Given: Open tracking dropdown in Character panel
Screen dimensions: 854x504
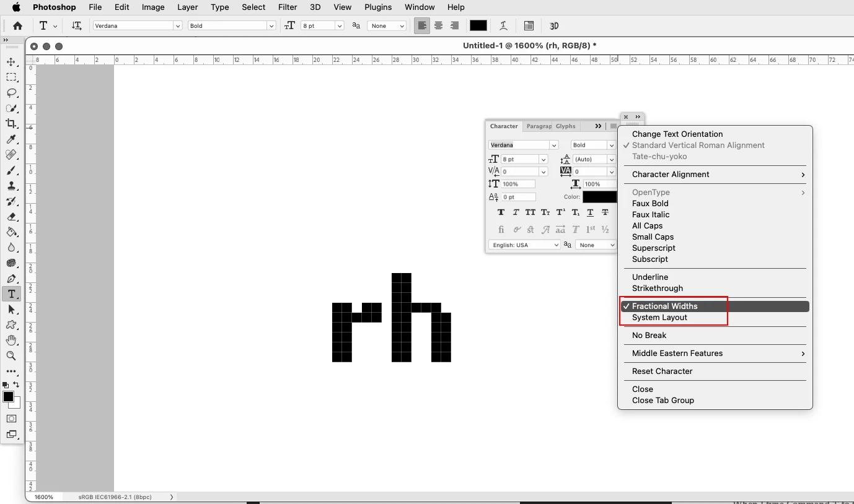Looking at the screenshot, I should click(x=611, y=172).
